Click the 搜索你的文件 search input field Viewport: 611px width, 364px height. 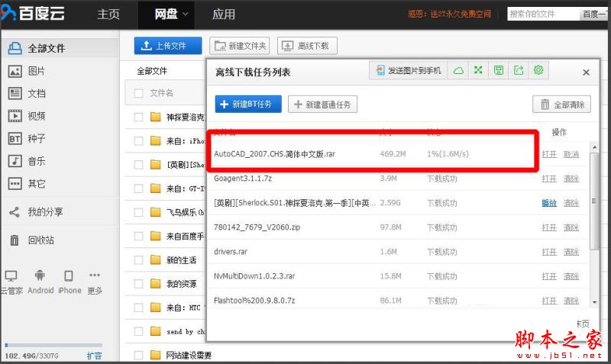(x=543, y=14)
